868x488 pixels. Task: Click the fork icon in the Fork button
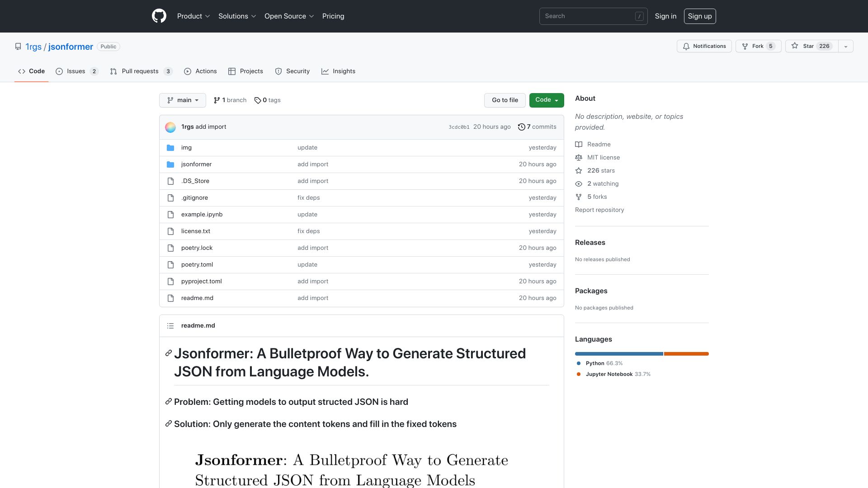745,47
